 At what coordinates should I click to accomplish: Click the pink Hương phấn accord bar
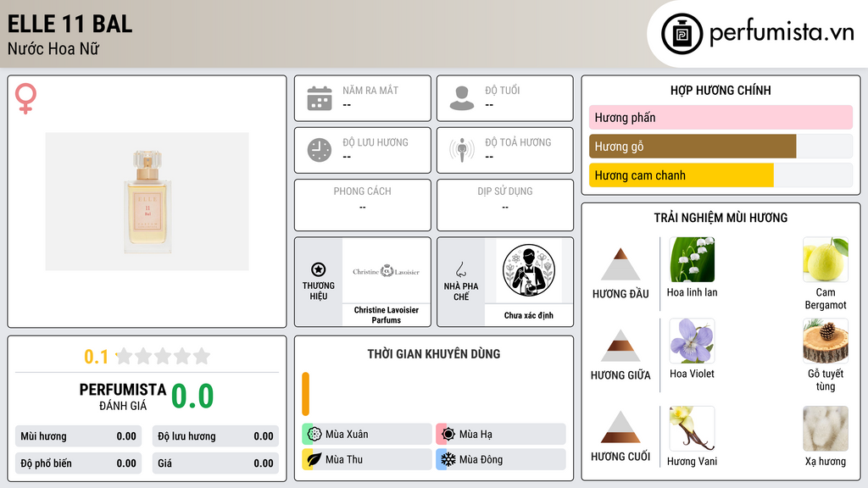coord(721,117)
